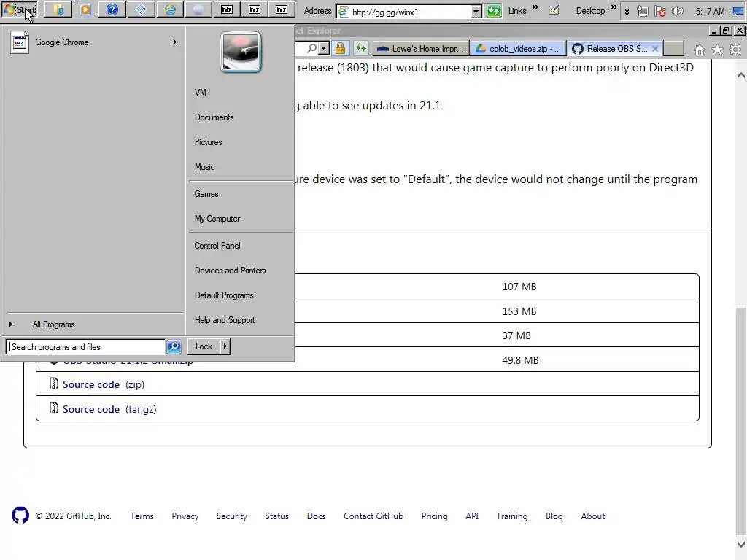Download Source code (zip) link
The height and width of the screenshot is (560, 747).
click(104, 384)
